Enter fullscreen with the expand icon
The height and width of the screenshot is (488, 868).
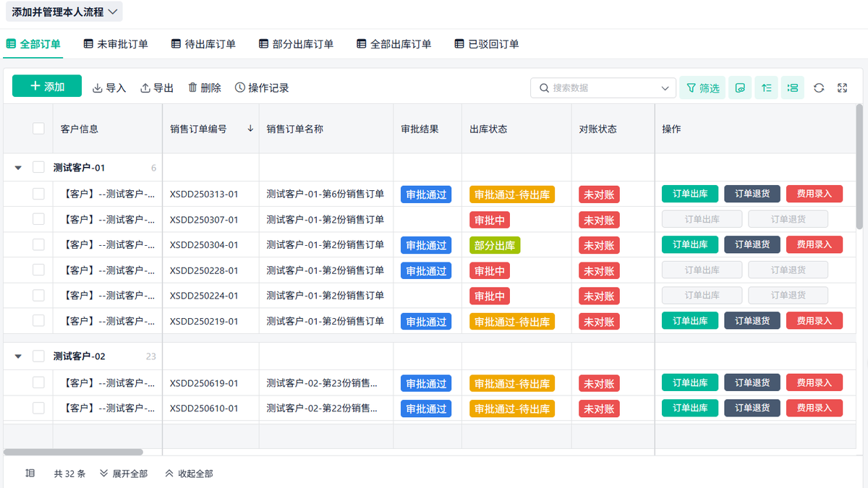coord(842,87)
